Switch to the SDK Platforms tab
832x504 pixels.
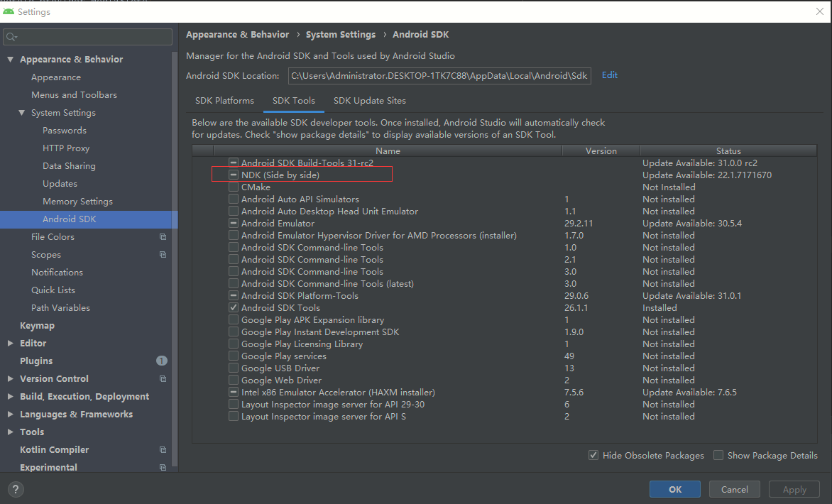tap(224, 101)
